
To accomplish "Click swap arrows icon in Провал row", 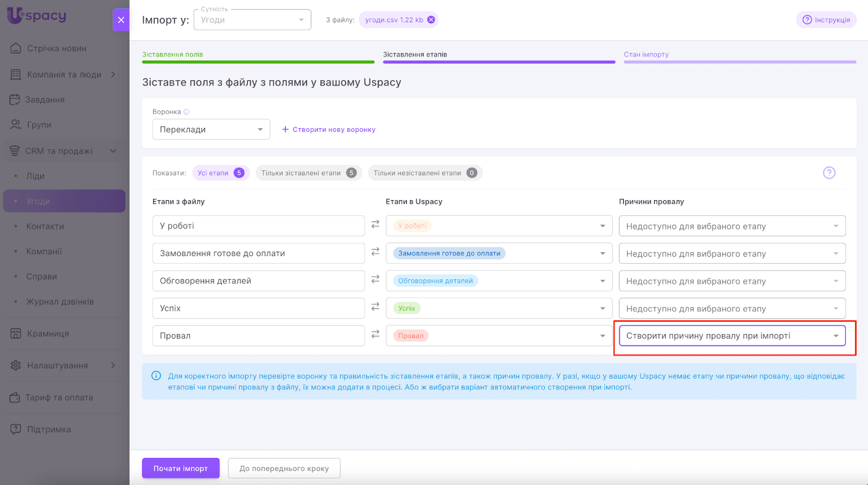I will pos(375,334).
